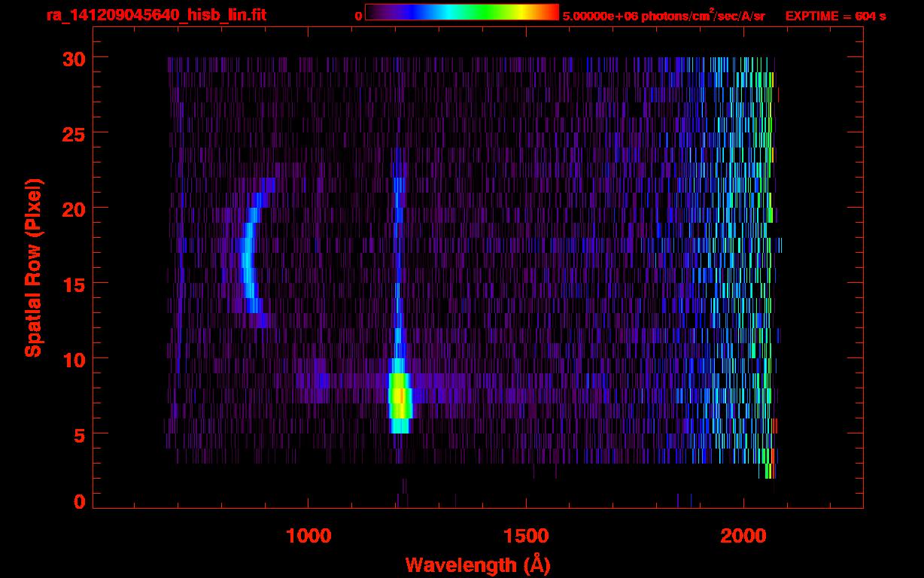The height and width of the screenshot is (578, 924).
Task: Click the Wavelength (Å) axis title
Action: (x=478, y=564)
